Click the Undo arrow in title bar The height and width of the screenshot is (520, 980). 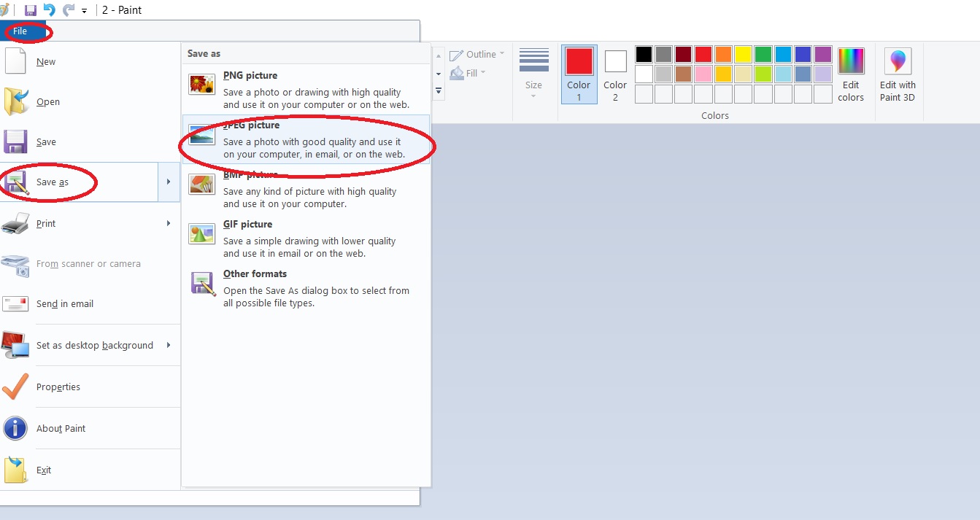pos(50,10)
